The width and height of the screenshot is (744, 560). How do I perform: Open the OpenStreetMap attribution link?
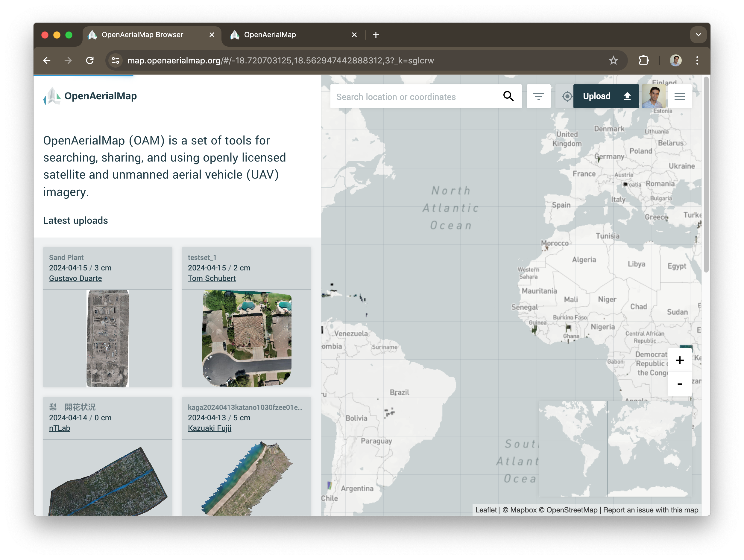[568, 510]
